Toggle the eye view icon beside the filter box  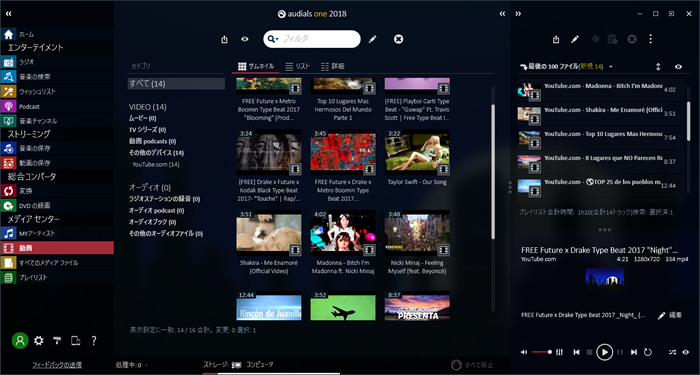coord(245,39)
